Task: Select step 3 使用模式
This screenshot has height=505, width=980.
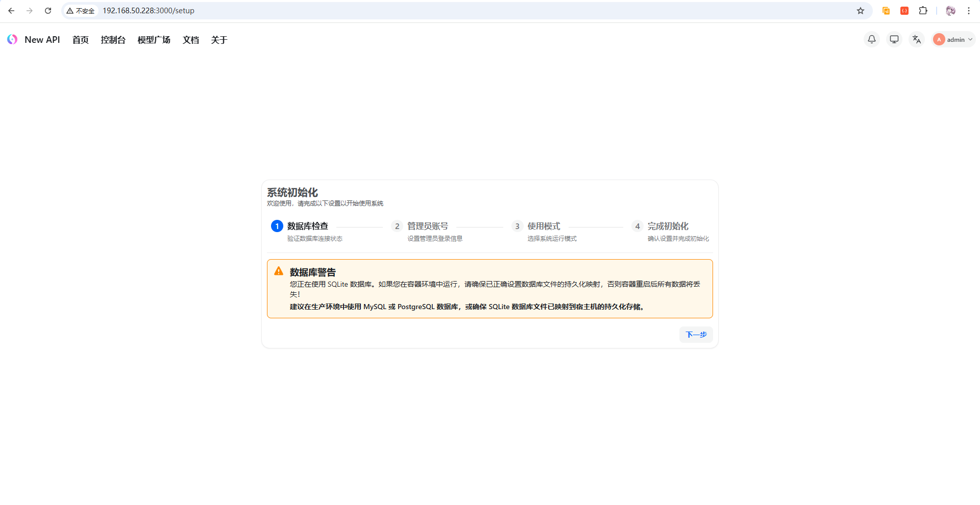Action: [x=544, y=226]
